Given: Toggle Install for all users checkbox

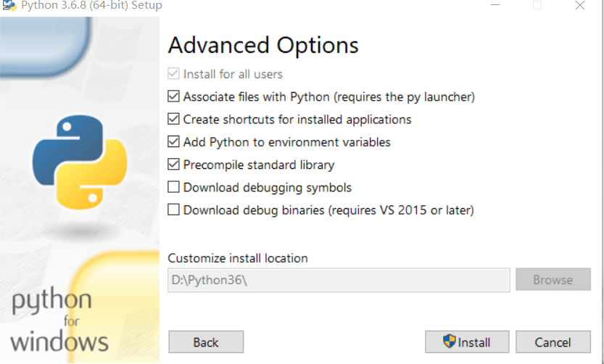Looking at the screenshot, I should tap(173, 73).
